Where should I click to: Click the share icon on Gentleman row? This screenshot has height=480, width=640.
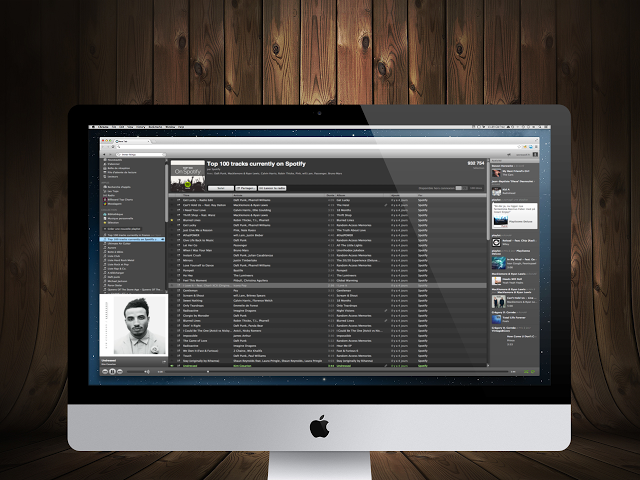pos(178,291)
